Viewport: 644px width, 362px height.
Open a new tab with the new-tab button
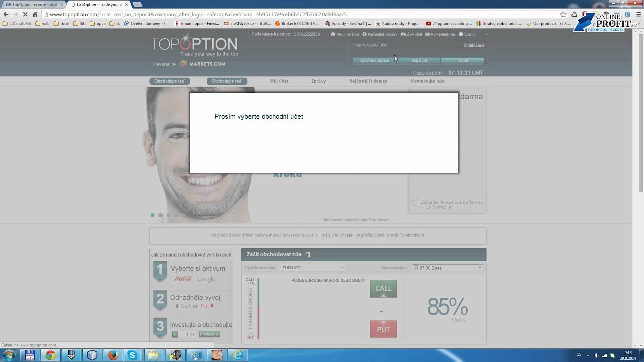tap(137, 5)
